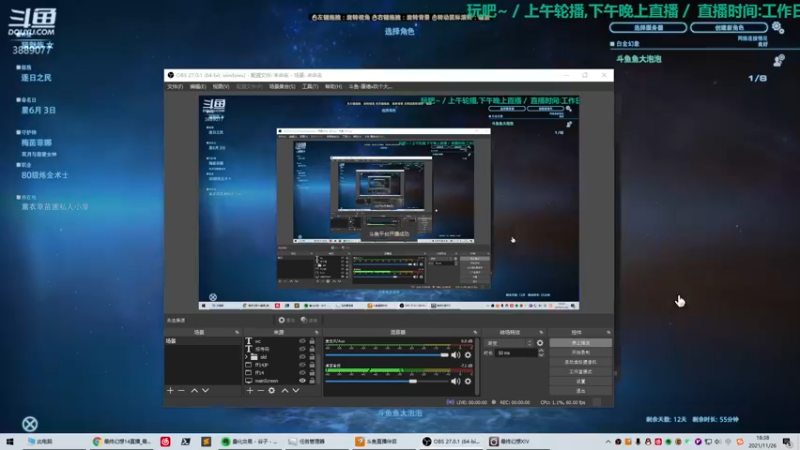The image size is (800, 450).
Task: Show hidden system tray icons
Action: coord(608,442)
